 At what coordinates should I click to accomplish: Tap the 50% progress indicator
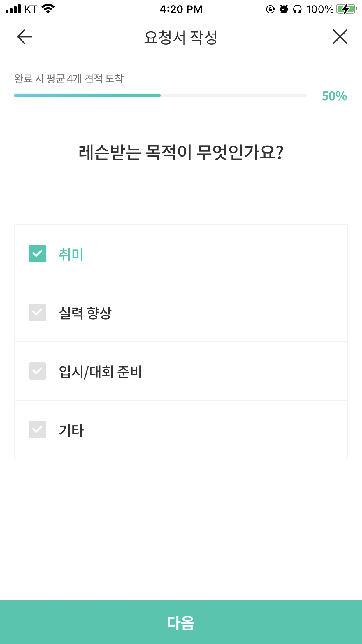[334, 96]
